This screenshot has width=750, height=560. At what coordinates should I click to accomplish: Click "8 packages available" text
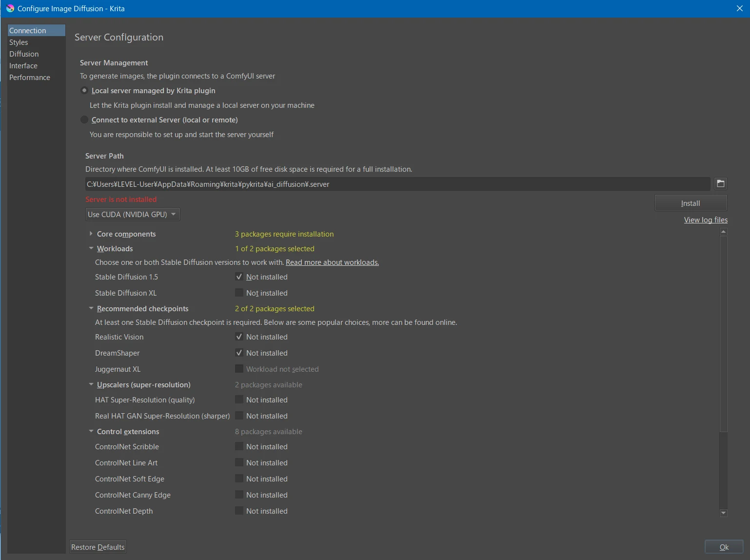269,432
